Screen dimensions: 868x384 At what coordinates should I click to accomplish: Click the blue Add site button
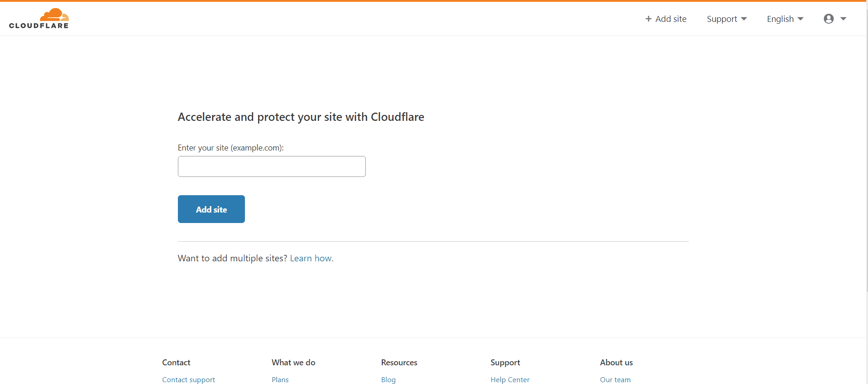[x=211, y=209]
